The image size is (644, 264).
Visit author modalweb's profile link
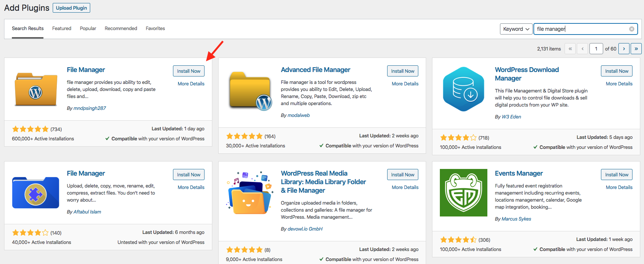(299, 115)
